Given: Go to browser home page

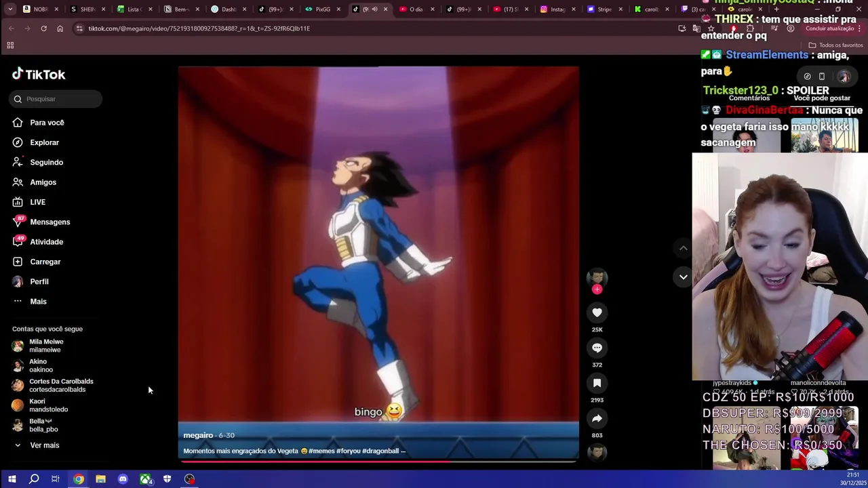Looking at the screenshot, I should pos(60,28).
